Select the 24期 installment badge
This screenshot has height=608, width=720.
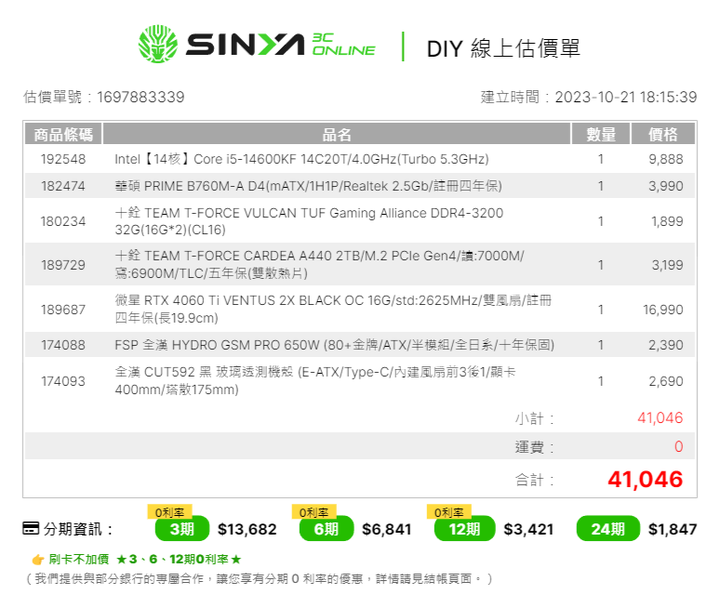click(608, 529)
